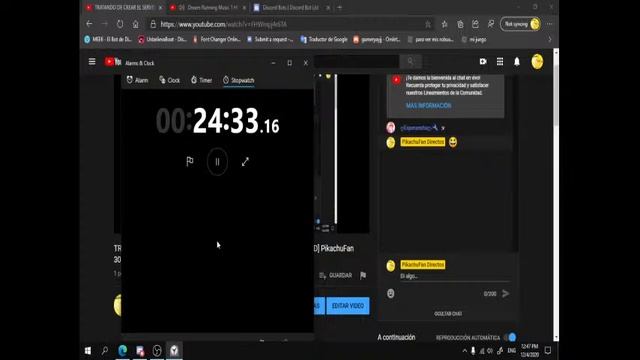Add this page to favorites star
Image resolution: width=640 pixels, height=360 pixels.
click(428, 24)
